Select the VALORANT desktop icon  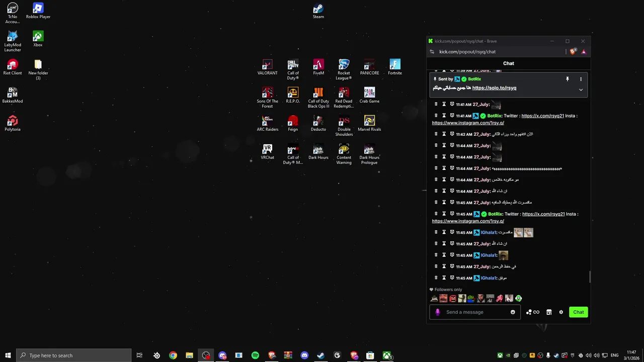[267, 67]
